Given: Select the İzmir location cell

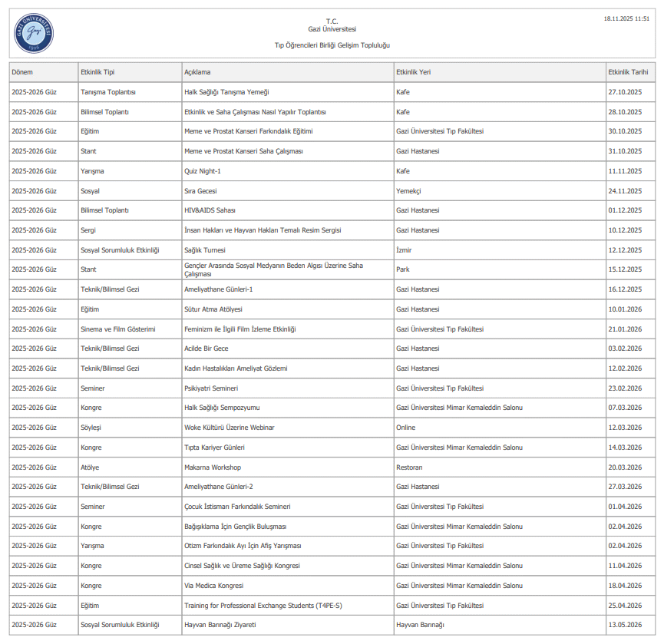Looking at the screenshot, I should 404,250.
